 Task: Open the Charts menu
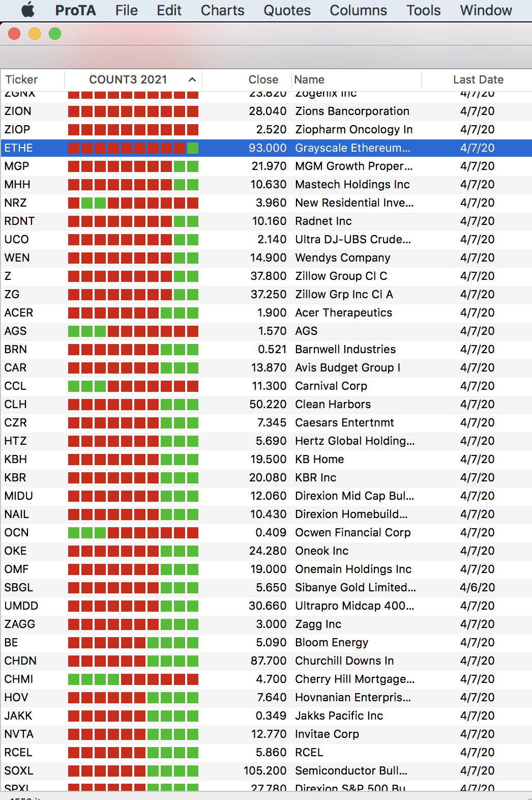coord(222,10)
